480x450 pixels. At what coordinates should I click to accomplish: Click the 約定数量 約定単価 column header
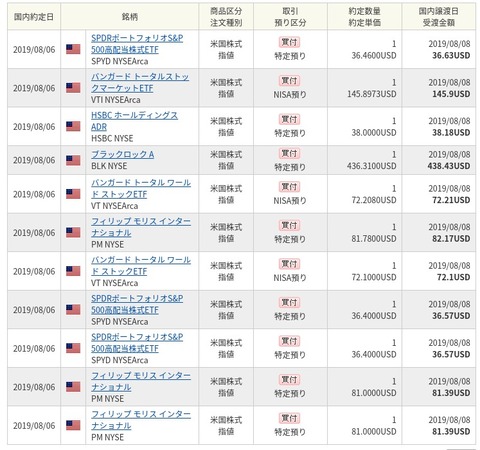tap(364, 17)
